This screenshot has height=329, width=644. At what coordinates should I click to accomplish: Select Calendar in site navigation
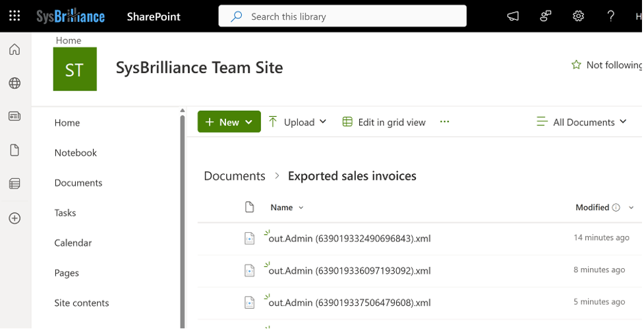pos(73,243)
